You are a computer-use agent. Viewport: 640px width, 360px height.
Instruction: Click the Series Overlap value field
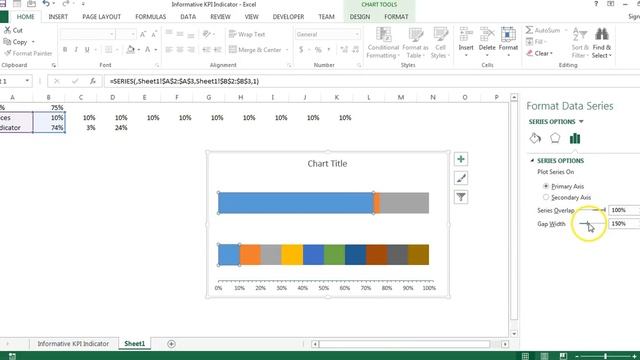coord(624,210)
